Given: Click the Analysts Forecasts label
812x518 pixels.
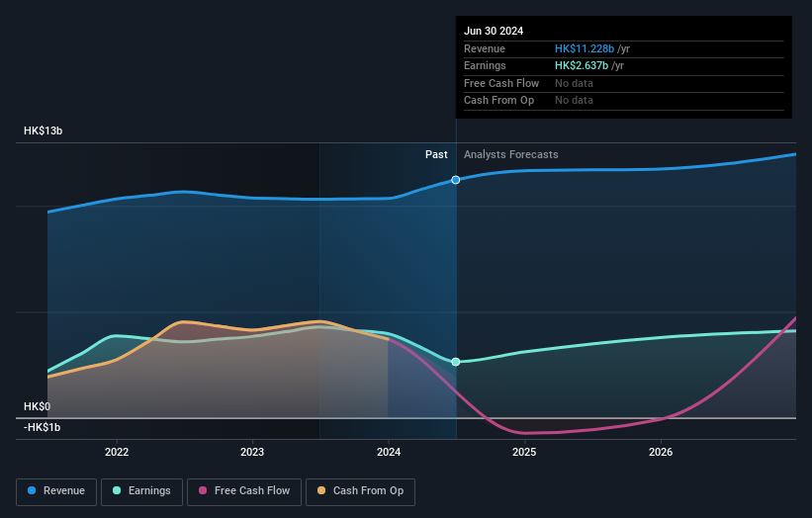Looking at the screenshot, I should [x=510, y=154].
